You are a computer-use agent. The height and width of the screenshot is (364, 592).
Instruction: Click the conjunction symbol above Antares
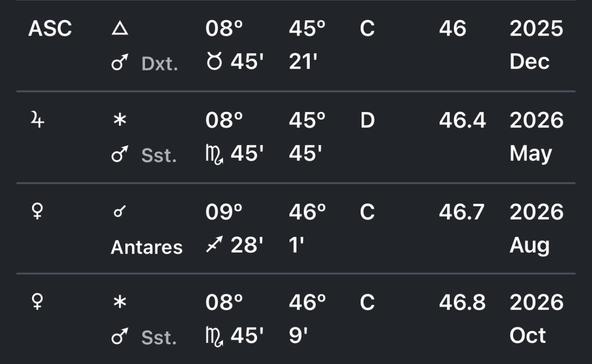coord(119,213)
